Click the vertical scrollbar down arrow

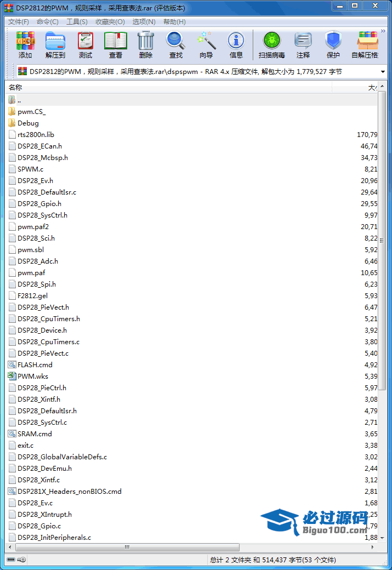point(382,538)
